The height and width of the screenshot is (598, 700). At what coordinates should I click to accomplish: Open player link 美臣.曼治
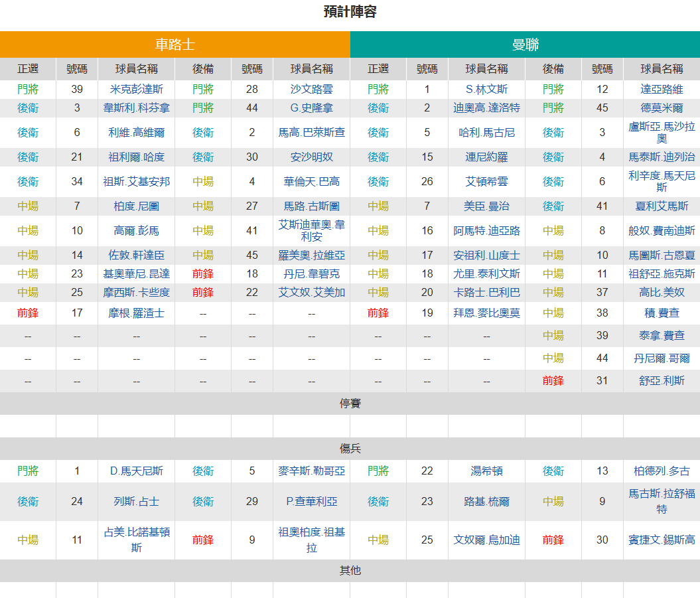point(486,206)
